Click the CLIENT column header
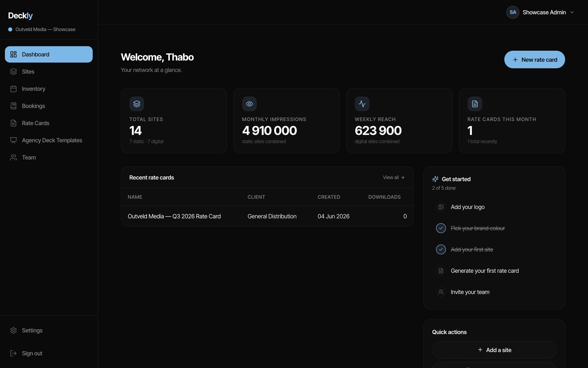Viewport: 588px width, 368px height. pos(256,197)
